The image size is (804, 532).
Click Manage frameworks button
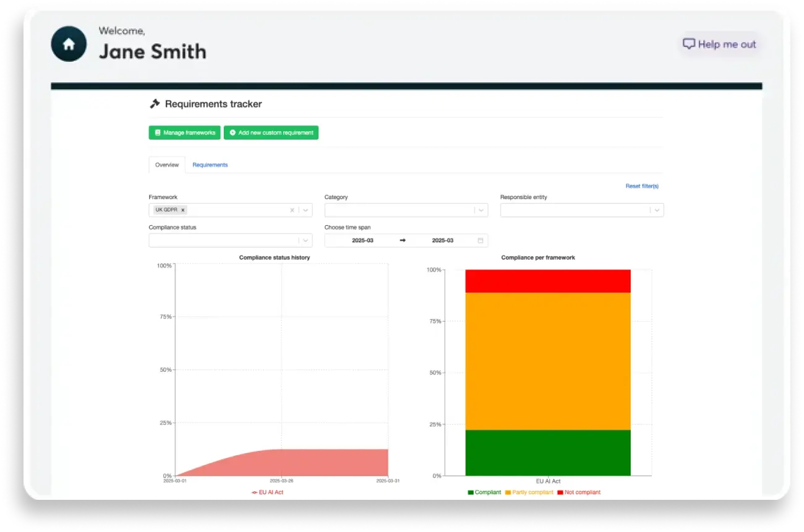coord(184,132)
